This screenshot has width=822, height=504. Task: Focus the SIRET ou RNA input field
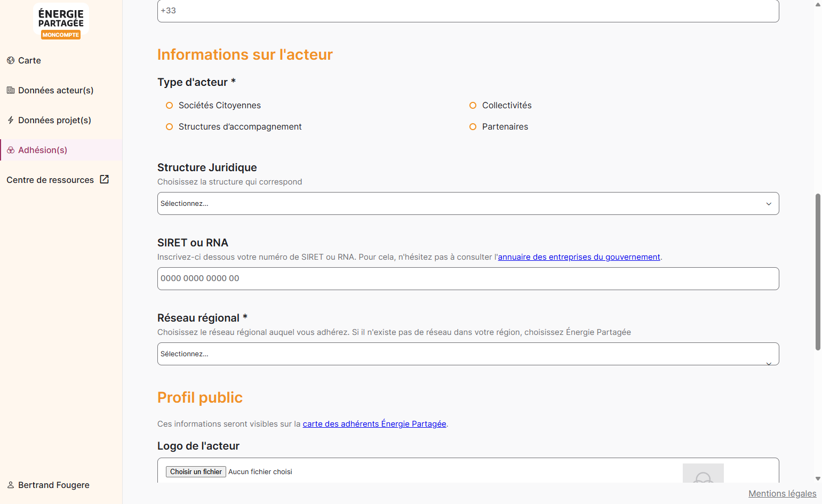(x=468, y=278)
